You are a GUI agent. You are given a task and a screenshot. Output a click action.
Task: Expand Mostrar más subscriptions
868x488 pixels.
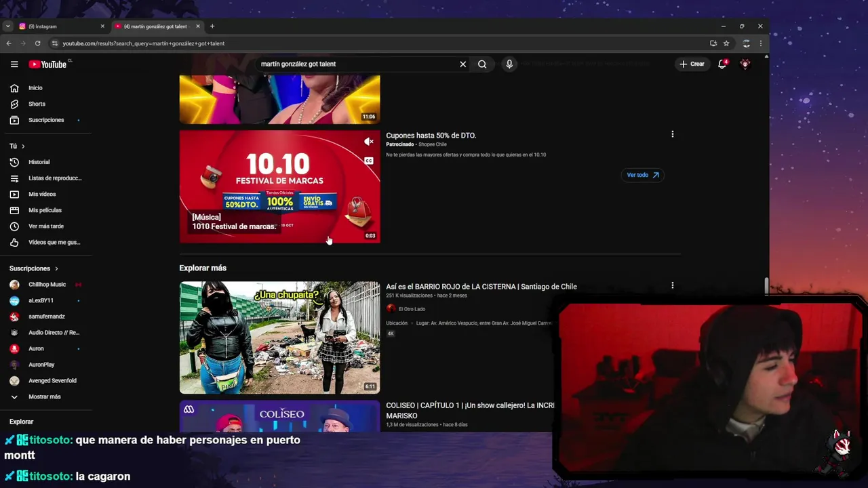click(x=45, y=397)
